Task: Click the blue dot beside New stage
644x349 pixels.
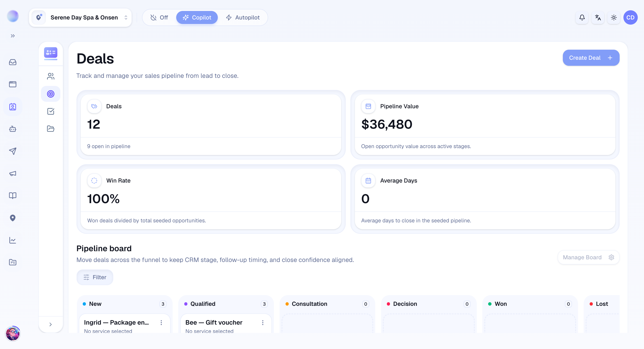Action: [x=85, y=304]
